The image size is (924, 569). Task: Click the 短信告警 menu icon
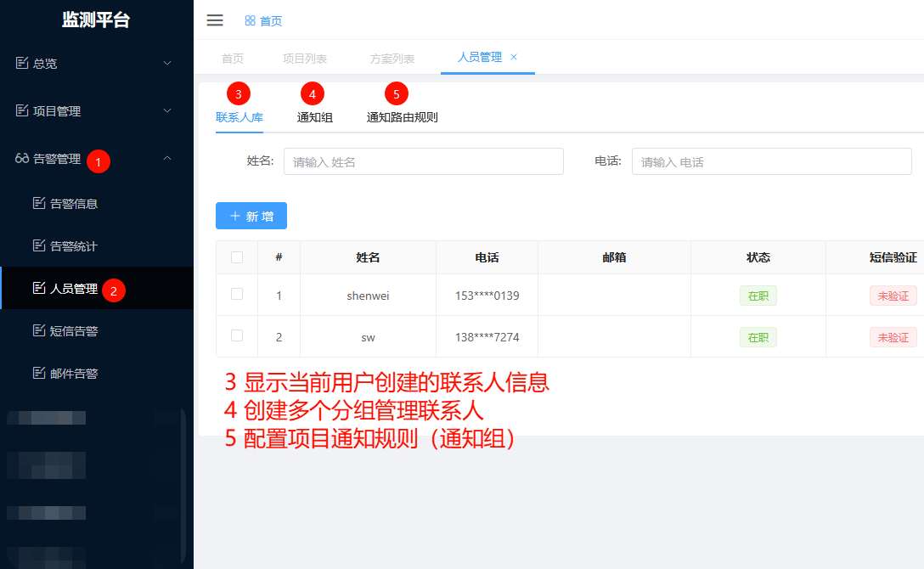click(x=39, y=330)
